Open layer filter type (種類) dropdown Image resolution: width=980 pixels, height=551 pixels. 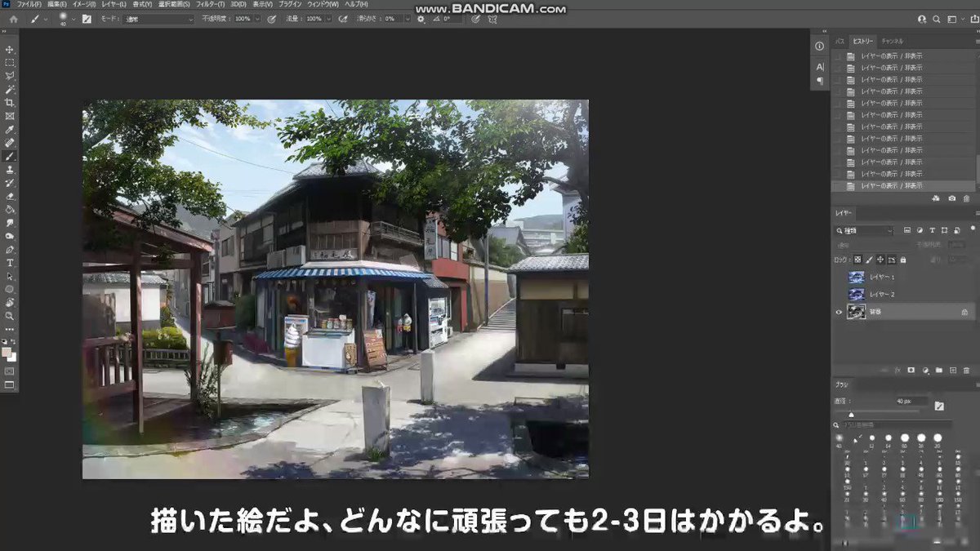point(864,230)
